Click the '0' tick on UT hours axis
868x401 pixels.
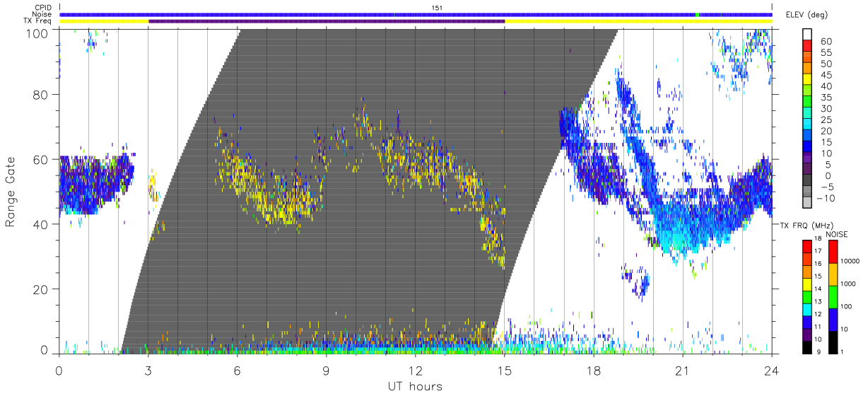(x=59, y=369)
